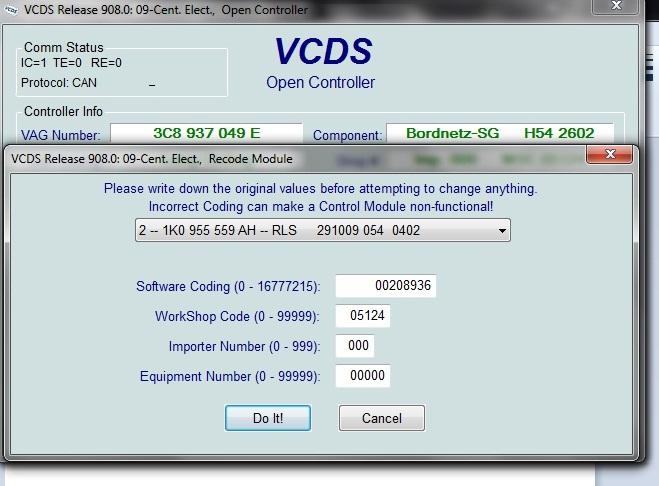Click the VAG Number value field
This screenshot has height=486, width=659.
206,133
